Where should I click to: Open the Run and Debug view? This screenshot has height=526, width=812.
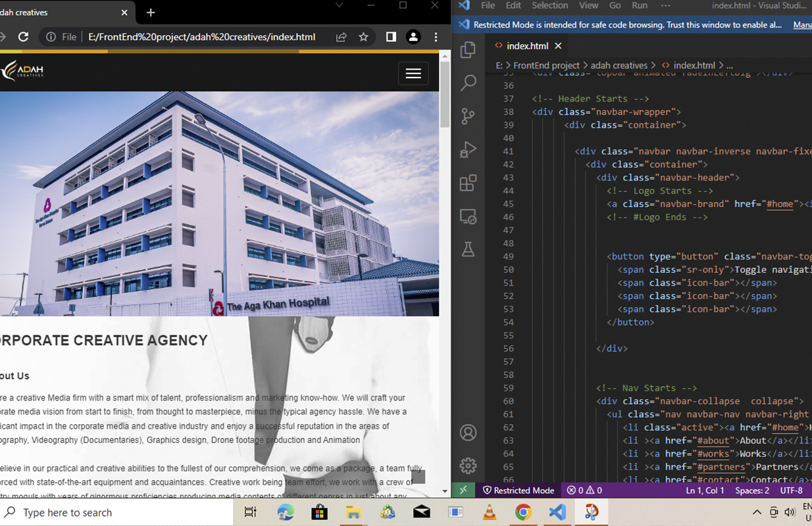pyautogui.click(x=468, y=150)
